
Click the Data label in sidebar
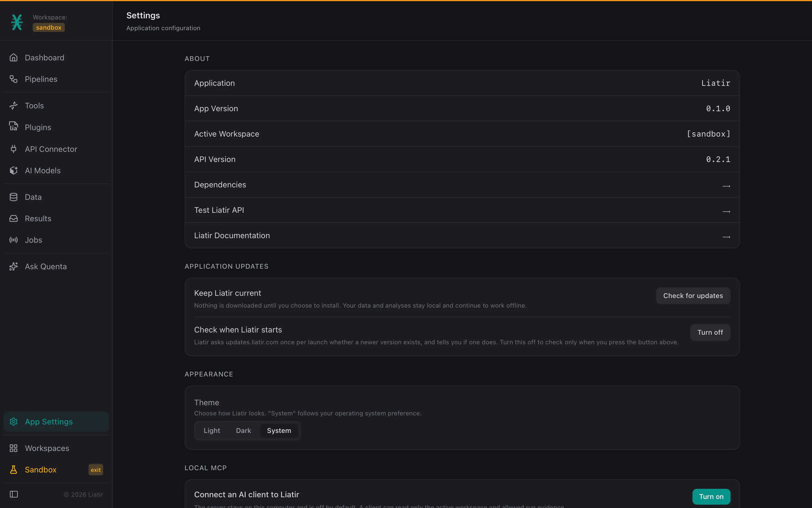(33, 197)
